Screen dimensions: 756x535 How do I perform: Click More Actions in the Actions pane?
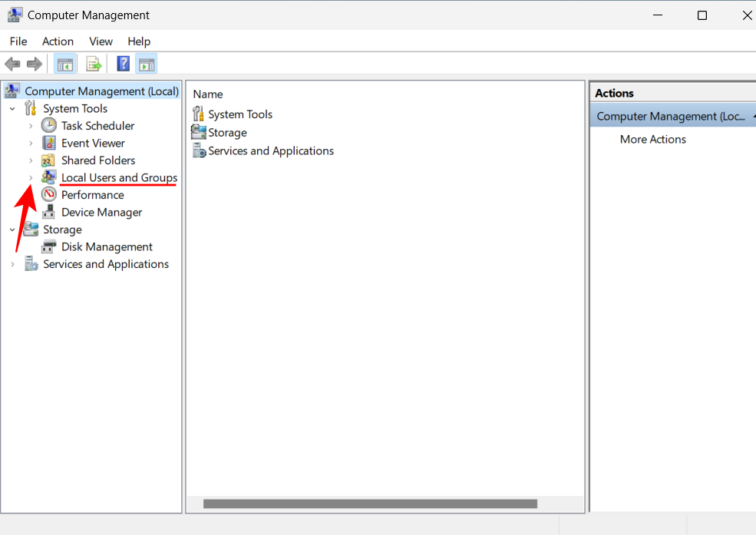pos(653,139)
